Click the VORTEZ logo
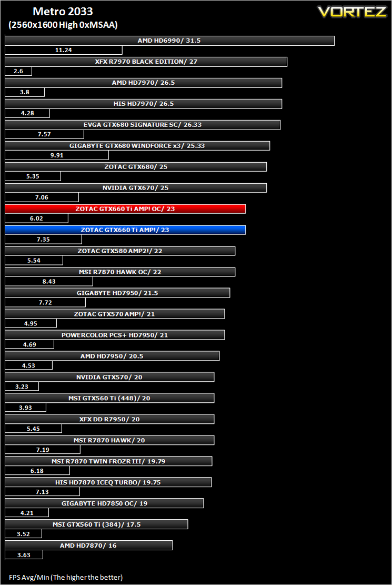The height and width of the screenshot is (585, 392). coord(352,12)
